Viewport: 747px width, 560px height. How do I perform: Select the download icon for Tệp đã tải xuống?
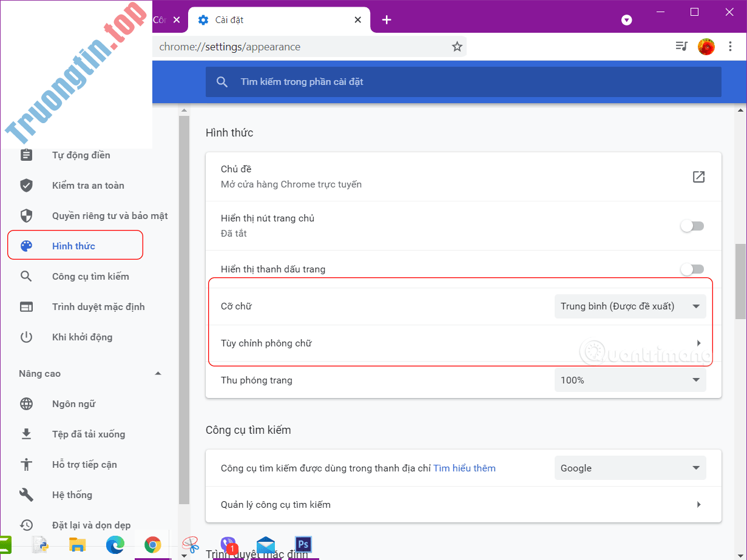27,434
